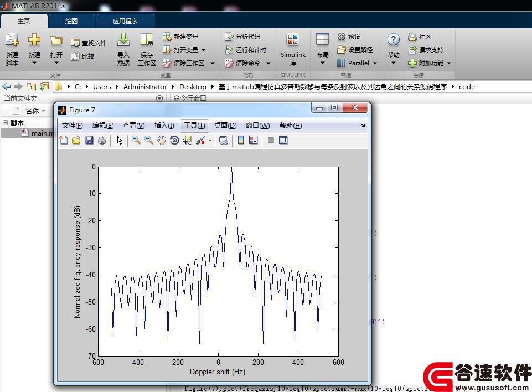
Task: Insert Colorbar via figure toolbar icon
Action: 241,140
